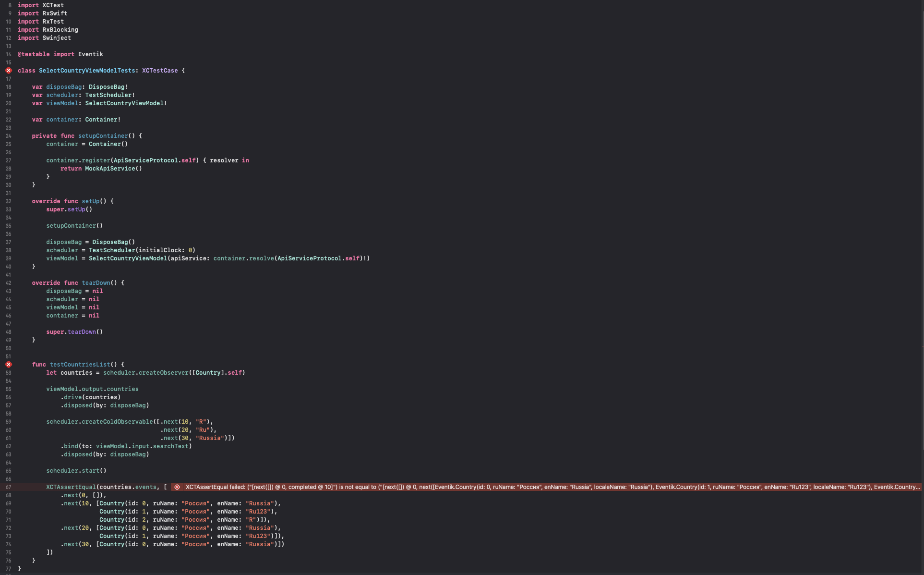Click 'DisposeBag!' type in the var declaration
Image resolution: width=924 pixels, height=575 pixels.
108,87
